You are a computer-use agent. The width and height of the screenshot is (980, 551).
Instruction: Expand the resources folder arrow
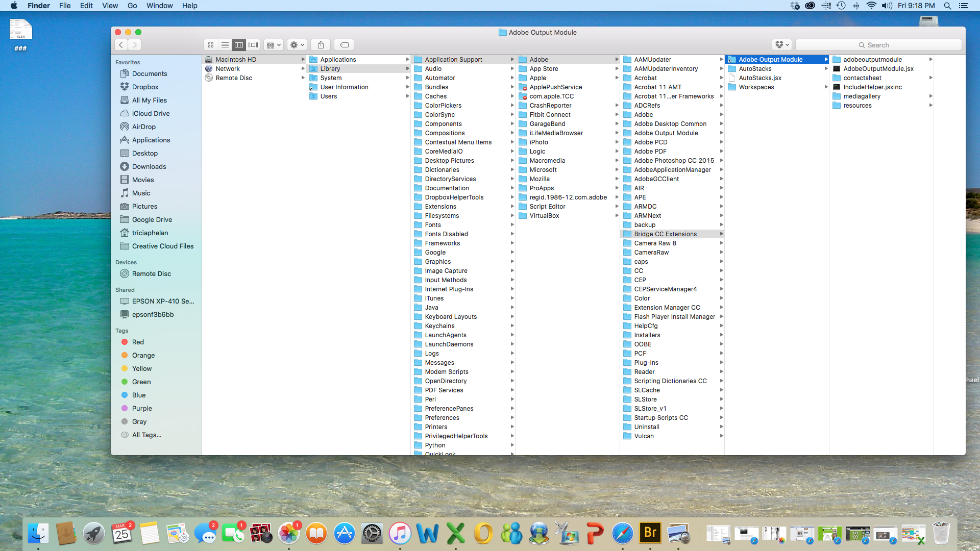point(930,105)
